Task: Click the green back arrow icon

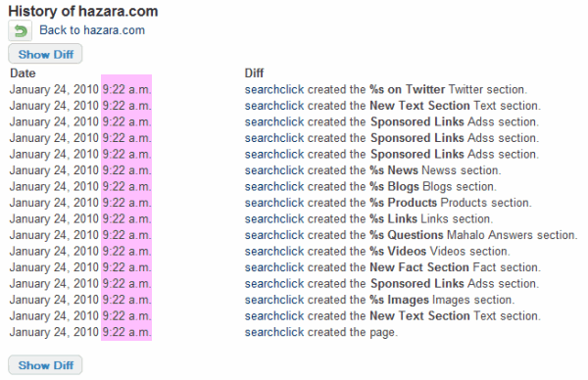Action: click(21, 30)
